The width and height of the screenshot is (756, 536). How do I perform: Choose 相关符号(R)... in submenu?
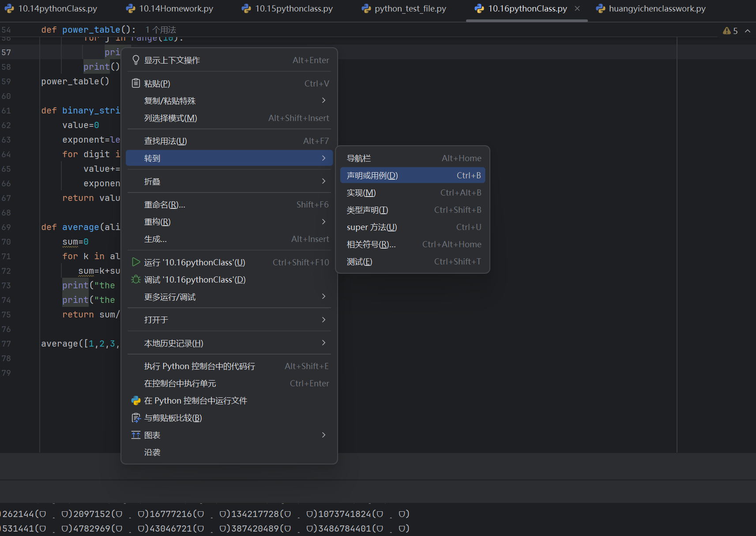click(x=413, y=244)
